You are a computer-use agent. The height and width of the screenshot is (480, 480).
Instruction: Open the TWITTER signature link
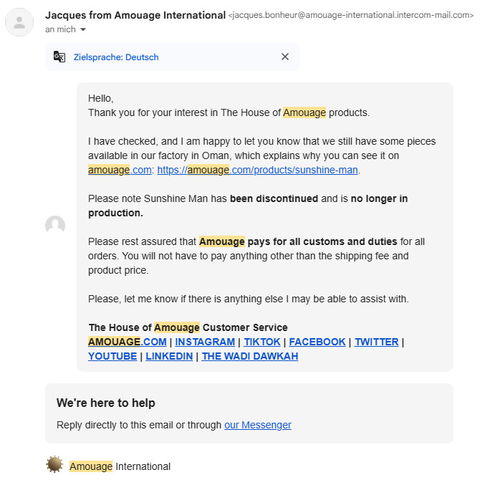tap(376, 342)
